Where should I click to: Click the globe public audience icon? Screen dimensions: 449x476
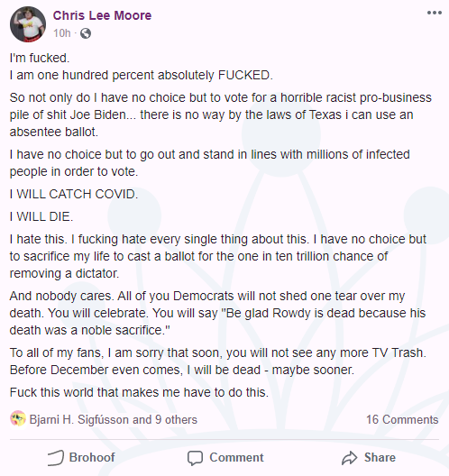[86, 33]
